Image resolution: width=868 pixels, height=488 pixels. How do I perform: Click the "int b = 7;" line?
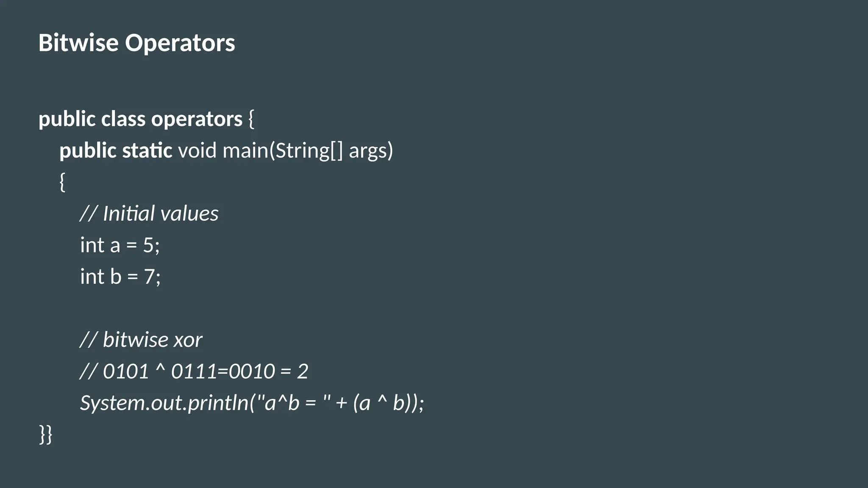pyautogui.click(x=120, y=277)
